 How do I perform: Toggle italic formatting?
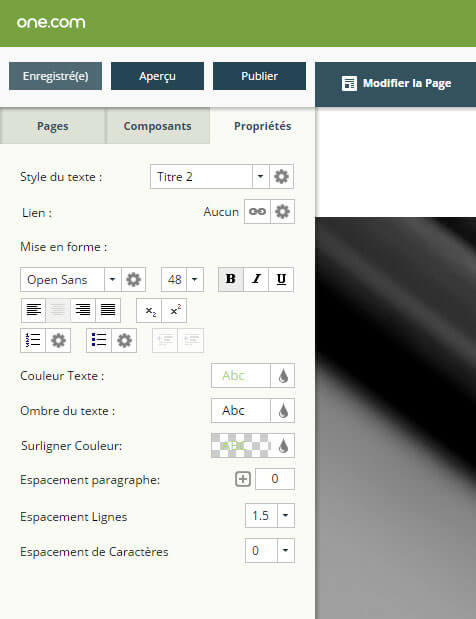tap(256, 279)
